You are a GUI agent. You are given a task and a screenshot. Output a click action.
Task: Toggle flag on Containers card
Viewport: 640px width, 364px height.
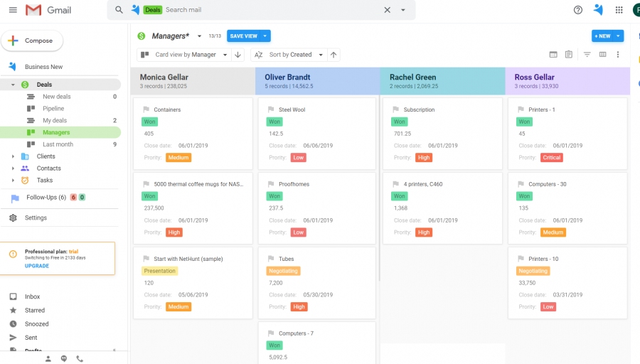tap(146, 109)
